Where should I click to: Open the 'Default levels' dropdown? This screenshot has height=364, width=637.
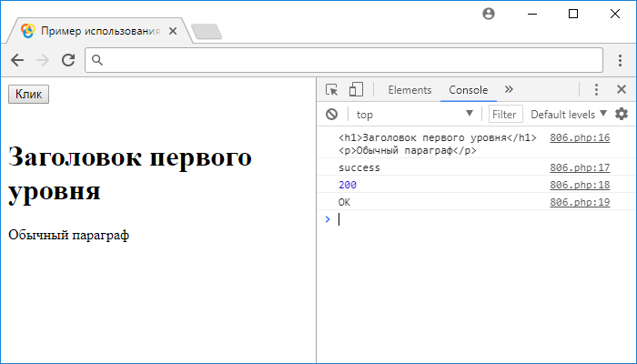coord(569,115)
